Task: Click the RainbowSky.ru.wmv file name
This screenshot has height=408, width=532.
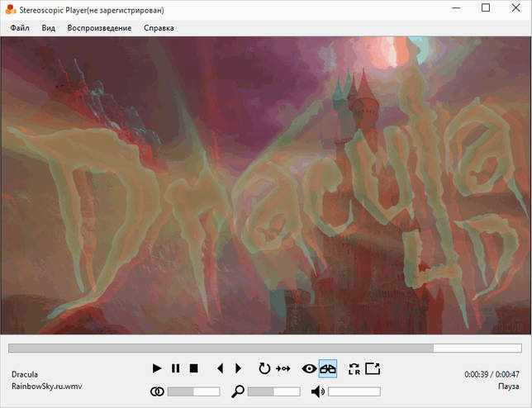Action: tap(47, 387)
